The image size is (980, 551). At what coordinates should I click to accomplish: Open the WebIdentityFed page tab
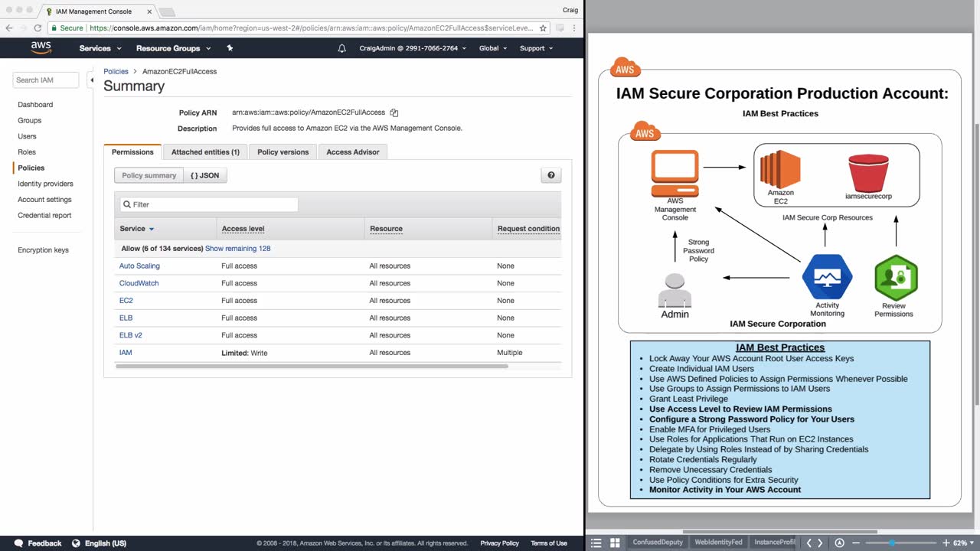coord(718,543)
